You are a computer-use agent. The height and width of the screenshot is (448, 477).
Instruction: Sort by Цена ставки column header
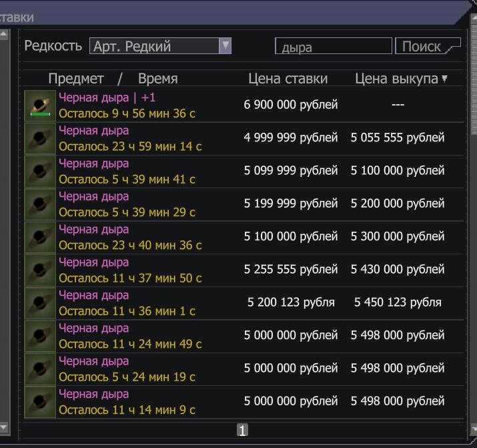(x=288, y=79)
